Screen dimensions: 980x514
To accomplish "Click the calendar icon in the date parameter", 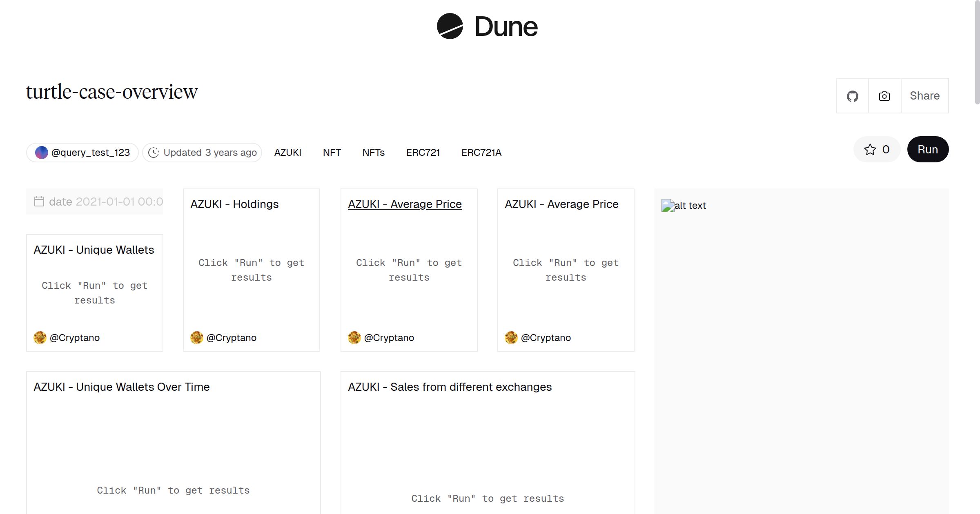I will click(39, 201).
